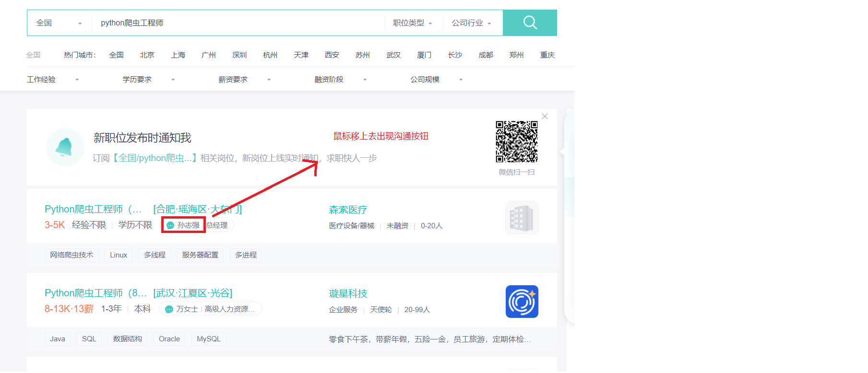
Task: Click the search input with python爬虫工程师
Action: [238, 23]
